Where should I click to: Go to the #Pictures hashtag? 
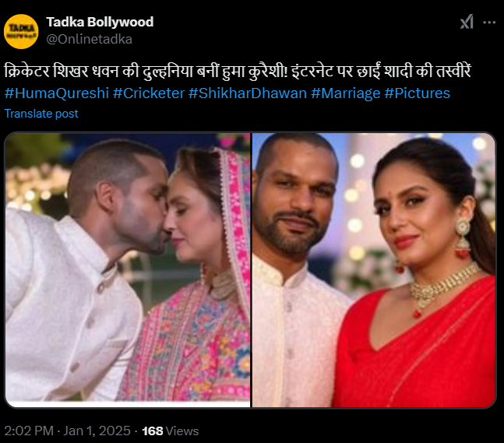click(417, 93)
